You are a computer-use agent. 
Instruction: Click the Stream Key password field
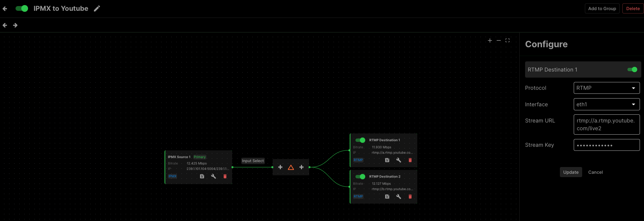606,145
